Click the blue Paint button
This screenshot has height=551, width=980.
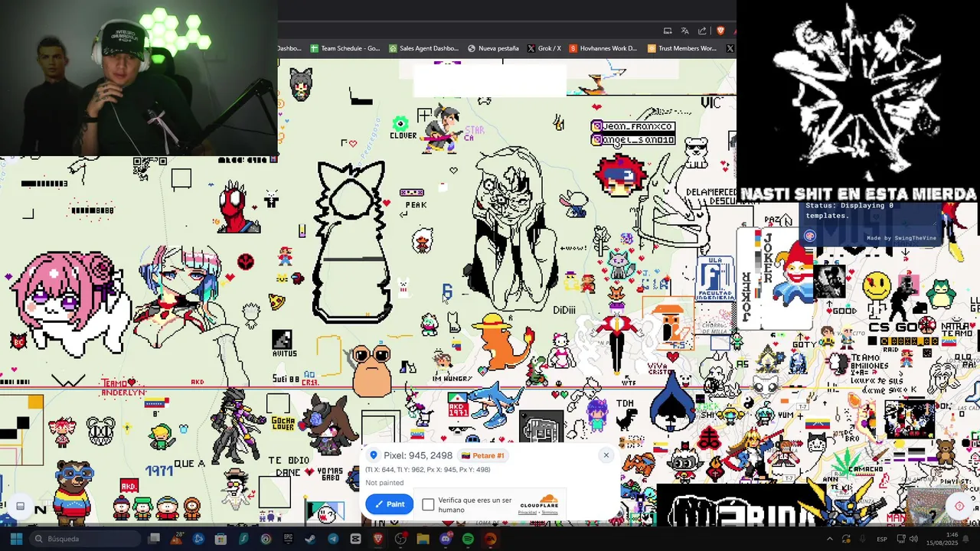[390, 504]
